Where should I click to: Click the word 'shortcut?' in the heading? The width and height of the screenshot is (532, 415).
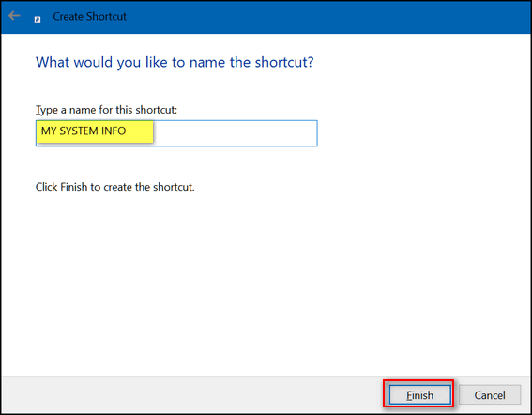pos(284,63)
